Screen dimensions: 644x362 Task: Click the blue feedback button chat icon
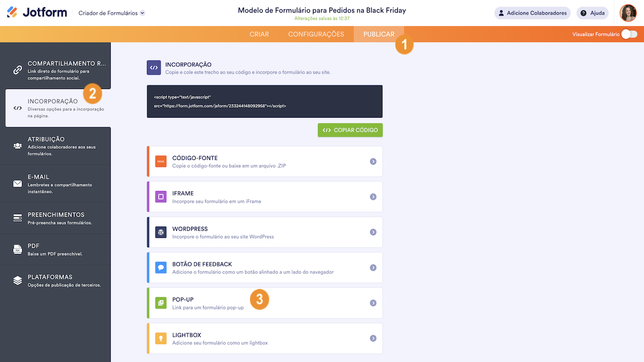coord(161,267)
